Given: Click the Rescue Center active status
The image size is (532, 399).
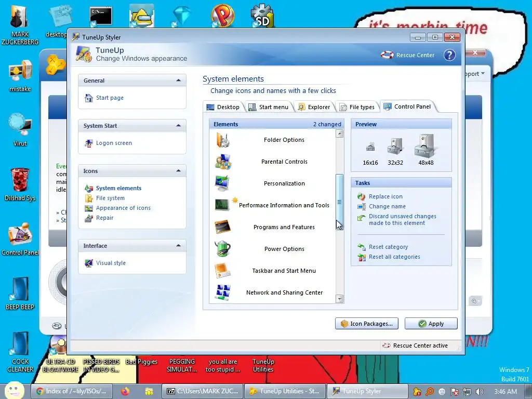Looking at the screenshot, I should pos(415,345).
